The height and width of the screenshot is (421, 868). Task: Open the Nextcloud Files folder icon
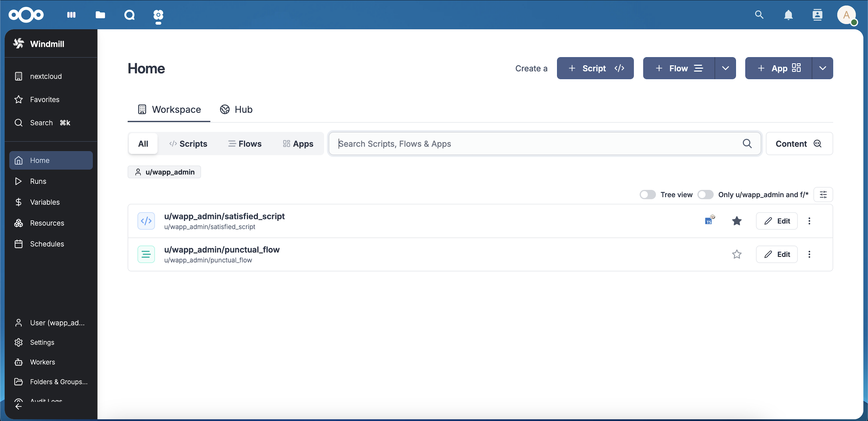(x=100, y=15)
